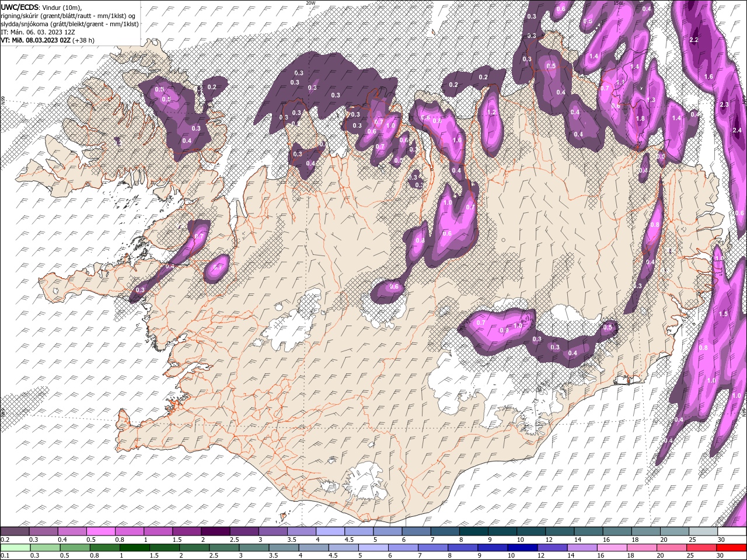The image size is (747, 560).
Task: Click upper legend lavender swatch between 4 and 4.5
Action: [330, 531]
